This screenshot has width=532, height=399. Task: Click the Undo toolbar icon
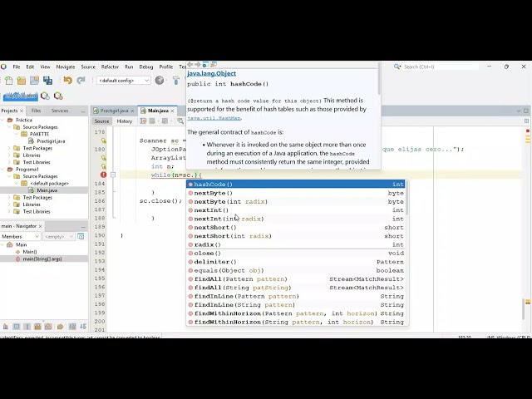pyautogui.click(x=67, y=81)
